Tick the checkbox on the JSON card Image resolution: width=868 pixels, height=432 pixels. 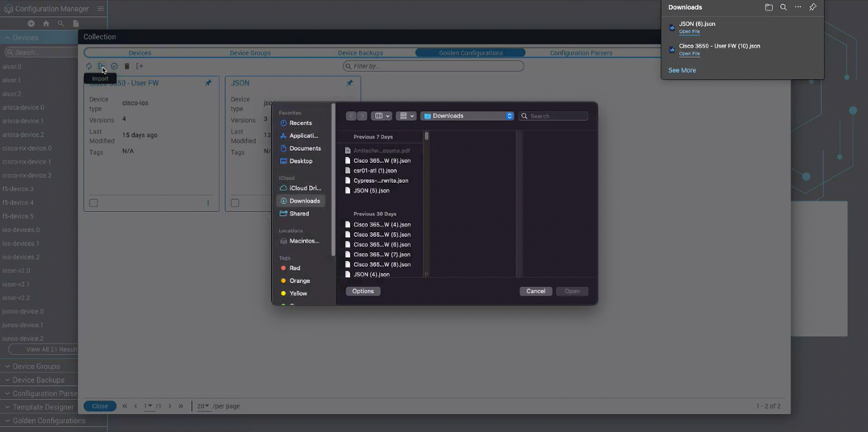tap(235, 203)
